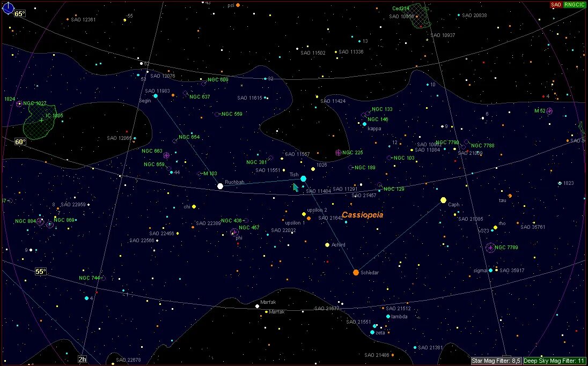Select the yellow rho star
Screen dimensions: 588x366
[x=495, y=227]
